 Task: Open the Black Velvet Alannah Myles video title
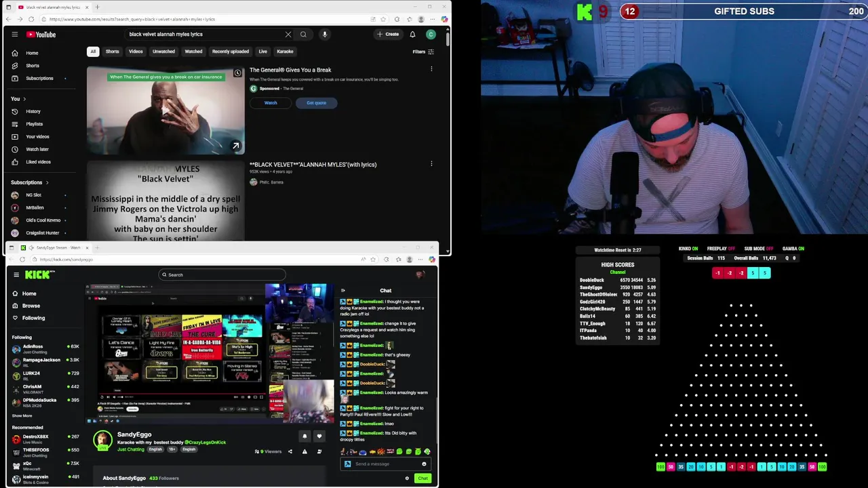pos(313,165)
